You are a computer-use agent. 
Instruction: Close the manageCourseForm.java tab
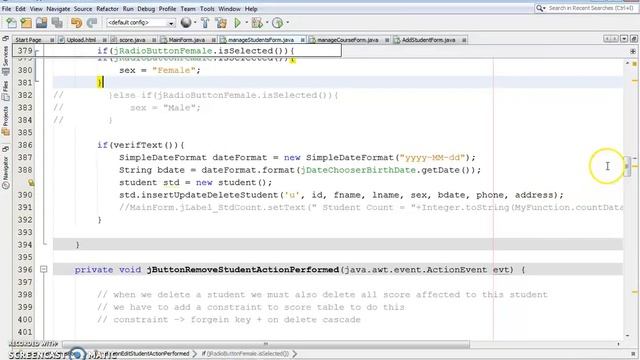387,40
